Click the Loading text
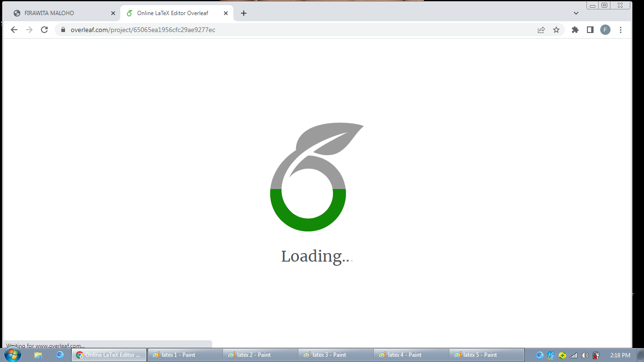This screenshot has height=362, width=644. [x=317, y=256]
